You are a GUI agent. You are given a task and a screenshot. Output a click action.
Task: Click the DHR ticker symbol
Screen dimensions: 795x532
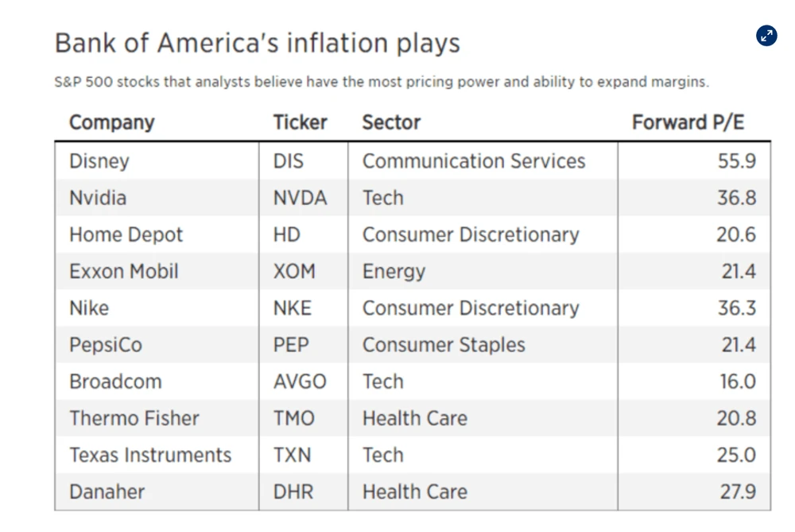[293, 491]
